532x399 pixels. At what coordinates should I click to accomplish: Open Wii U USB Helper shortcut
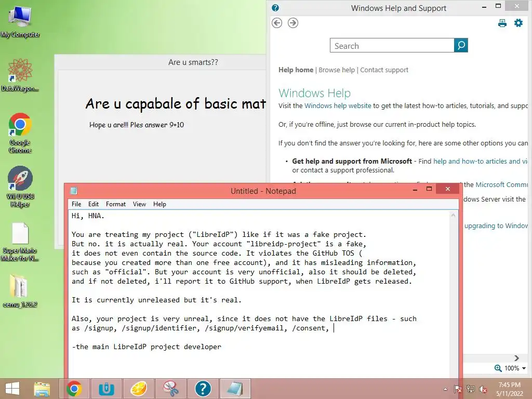pyautogui.click(x=20, y=187)
